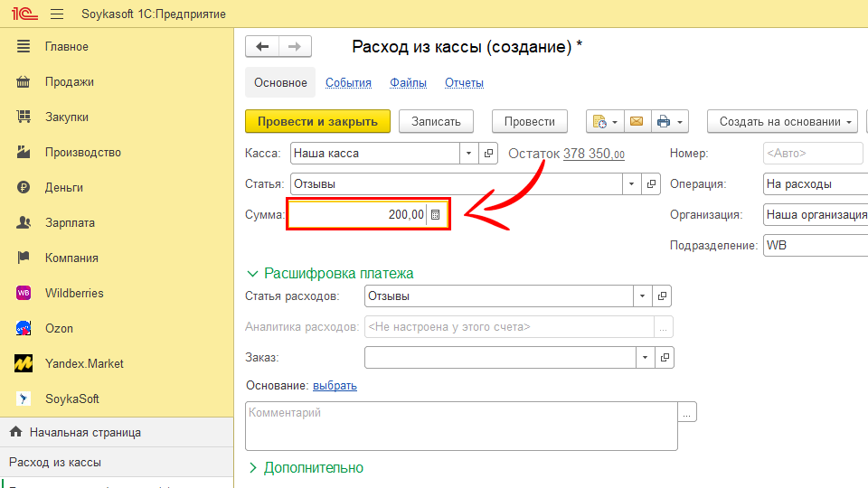Open the printer icon dropdown
The width and height of the screenshot is (868, 488).
[671, 122]
